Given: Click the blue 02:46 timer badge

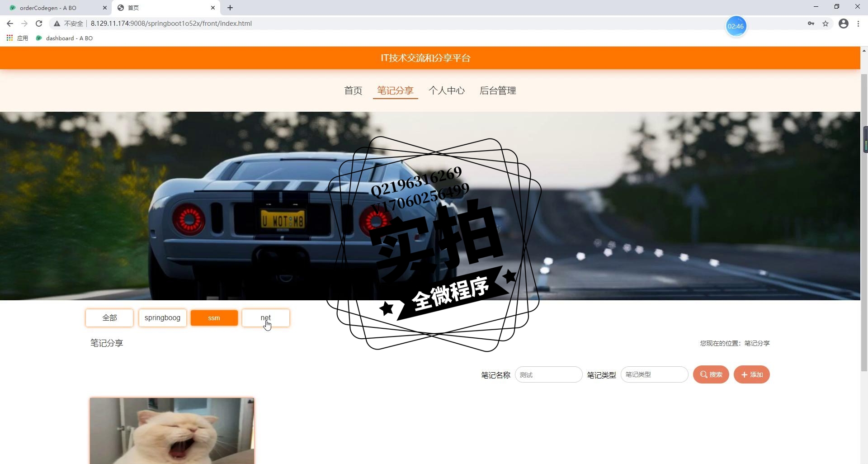Looking at the screenshot, I should [736, 26].
